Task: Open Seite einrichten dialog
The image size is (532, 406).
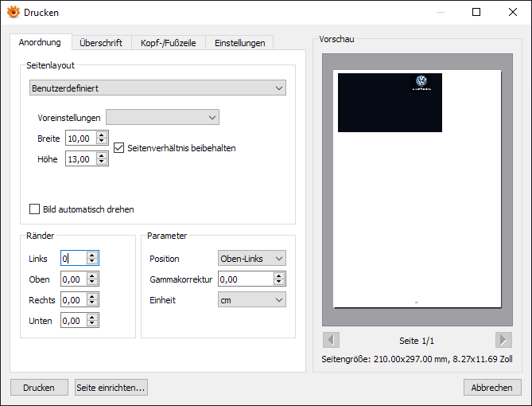Action: (111, 388)
